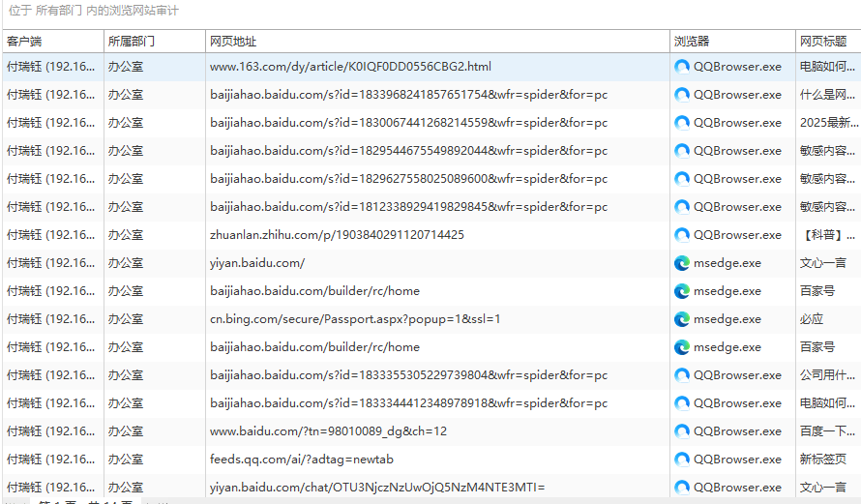The image size is (861, 504).
Task: Click the QQBrowser icon in the feeds.qq.com row
Action: pyautogui.click(x=681, y=460)
